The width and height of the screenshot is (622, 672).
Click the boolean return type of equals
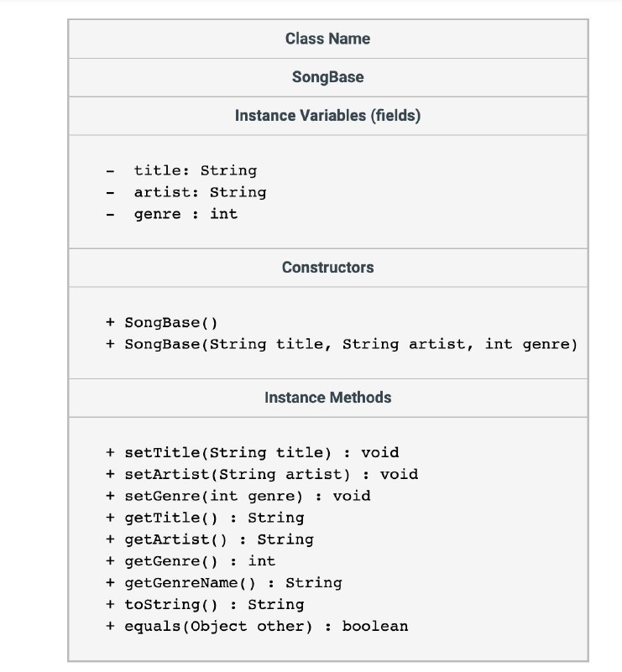tap(375, 626)
